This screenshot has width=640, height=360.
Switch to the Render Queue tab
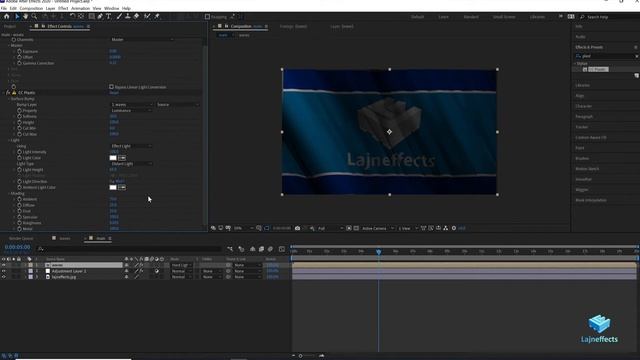click(x=21, y=238)
